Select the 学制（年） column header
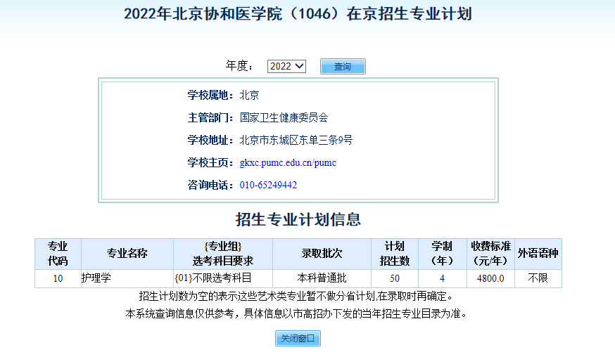 442,254
